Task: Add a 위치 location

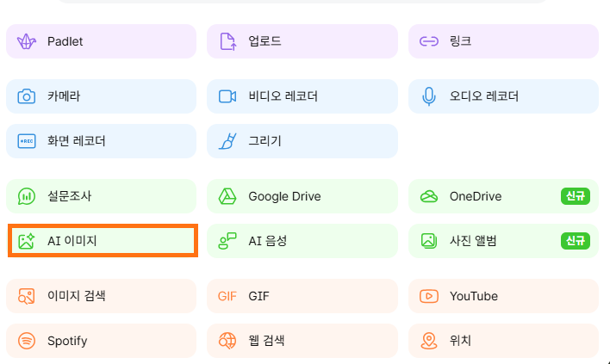Action: (x=503, y=341)
